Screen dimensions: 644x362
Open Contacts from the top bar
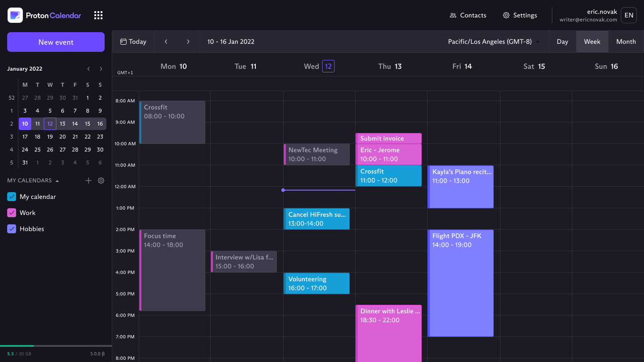click(x=468, y=15)
